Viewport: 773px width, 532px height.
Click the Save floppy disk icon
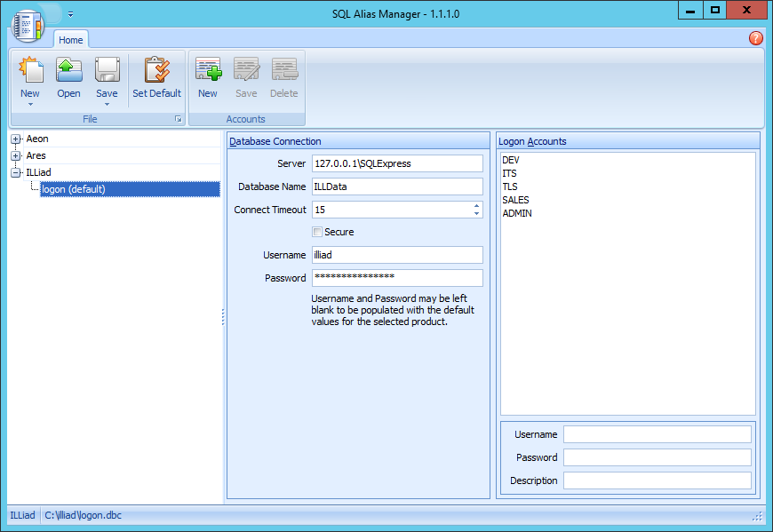[x=107, y=71]
